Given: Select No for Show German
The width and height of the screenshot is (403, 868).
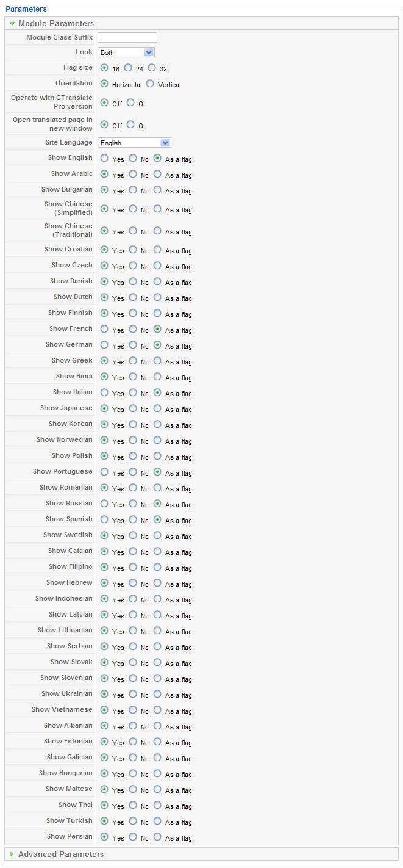Looking at the screenshot, I should (133, 345).
